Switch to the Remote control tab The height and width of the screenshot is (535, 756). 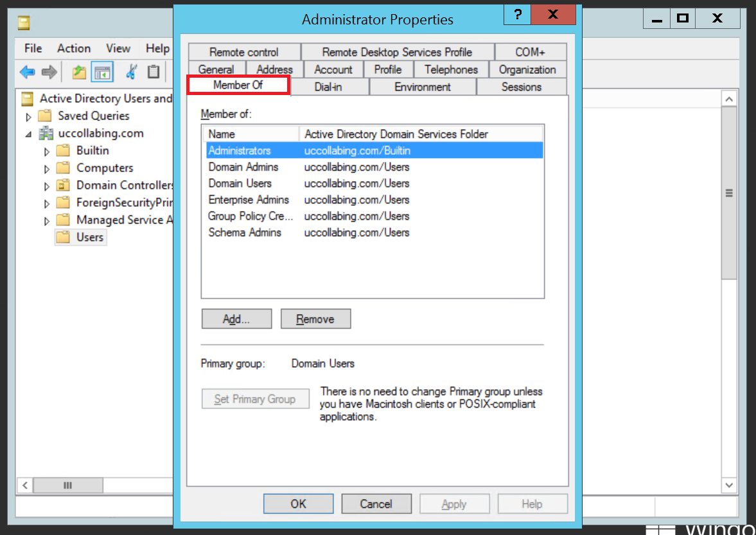(245, 52)
